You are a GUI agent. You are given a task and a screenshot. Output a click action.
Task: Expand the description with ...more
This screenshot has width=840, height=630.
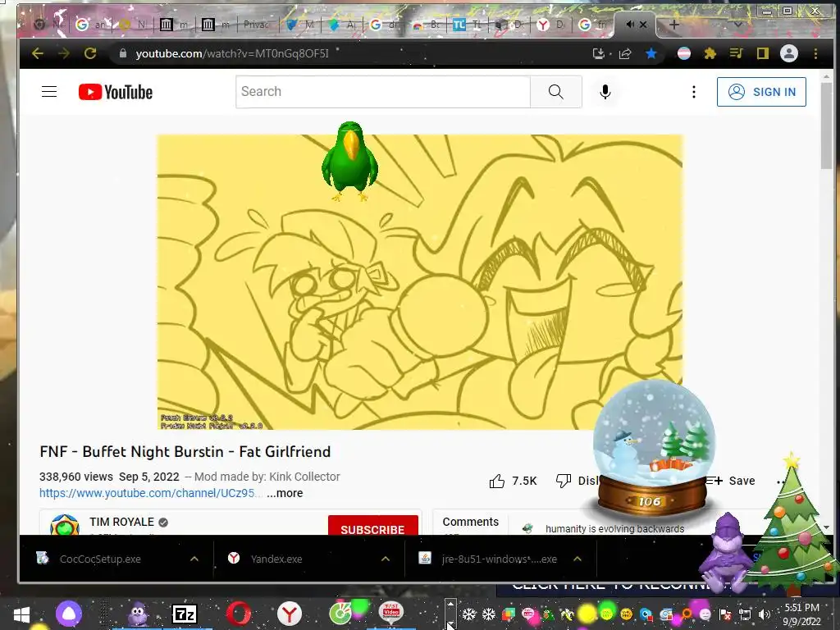tap(285, 493)
